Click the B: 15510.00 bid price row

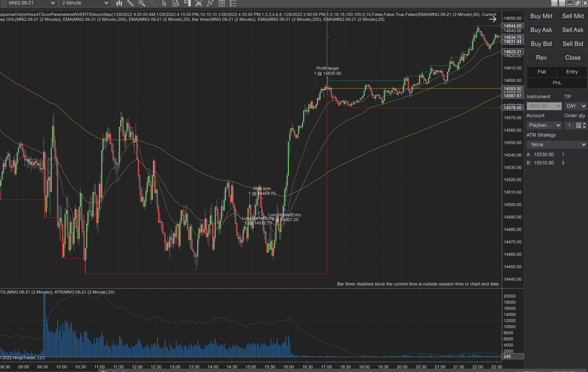point(546,163)
